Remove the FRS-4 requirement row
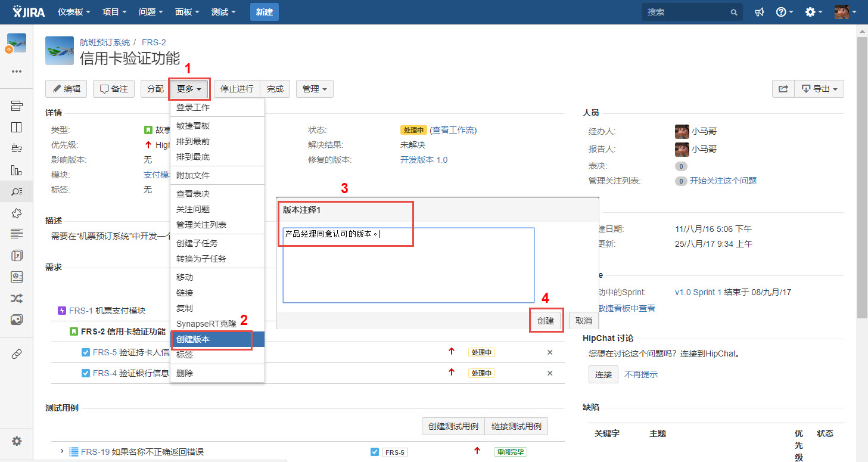 (550, 373)
